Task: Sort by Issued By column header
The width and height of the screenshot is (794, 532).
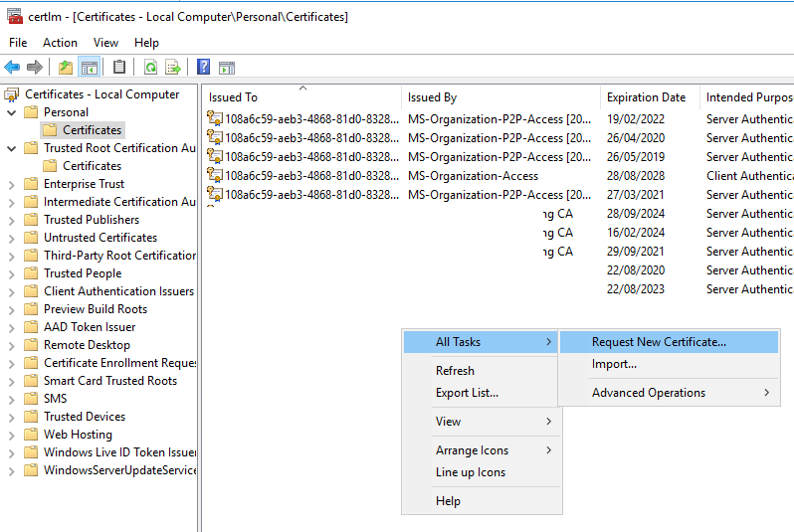Action: coord(501,97)
